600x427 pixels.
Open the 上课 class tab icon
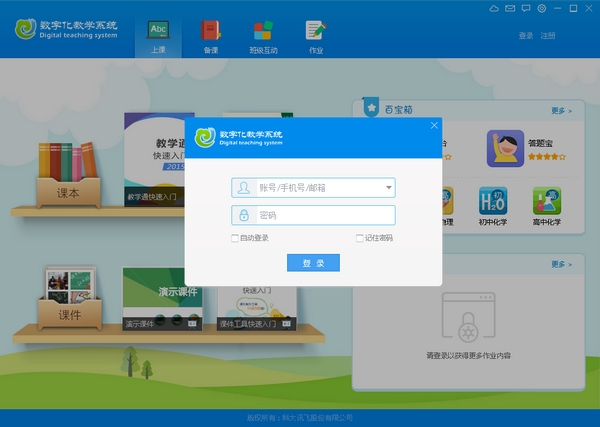158,30
